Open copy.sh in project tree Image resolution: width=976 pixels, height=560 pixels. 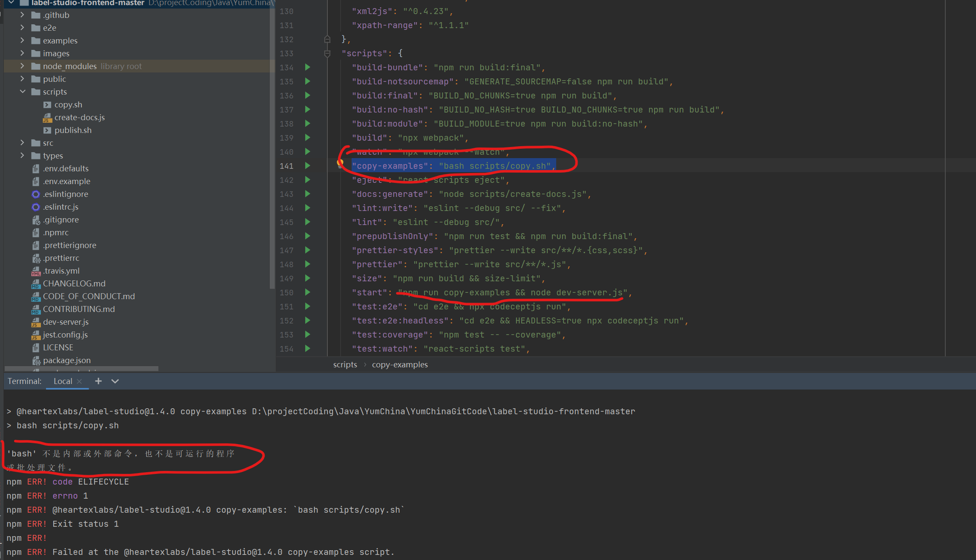pyautogui.click(x=68, y=104)
